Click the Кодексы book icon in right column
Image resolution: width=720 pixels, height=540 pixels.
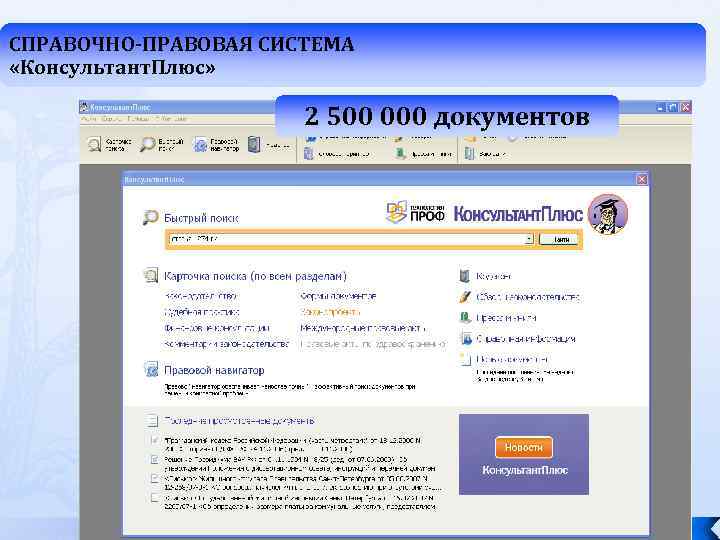pyautogui.click(x=465, y=276)
